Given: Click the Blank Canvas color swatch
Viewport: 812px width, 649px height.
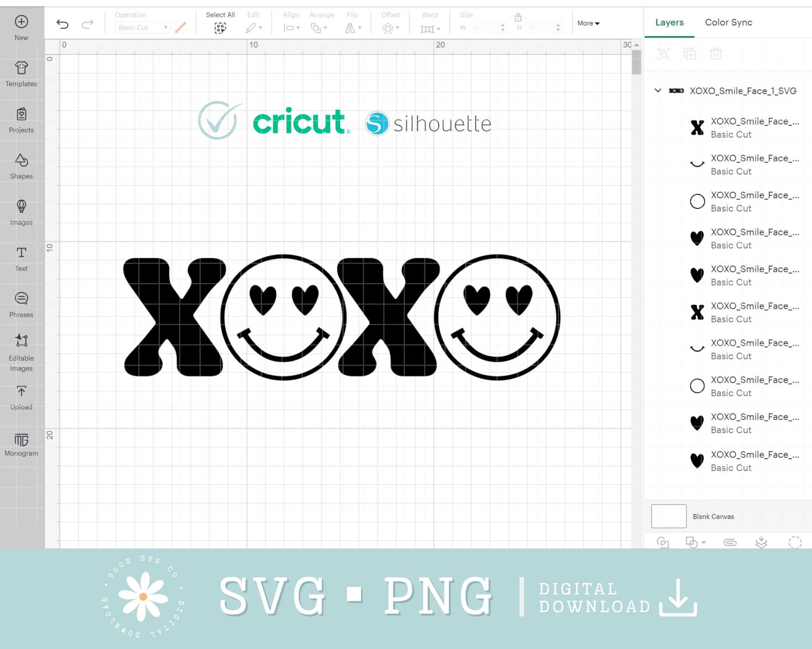Looking at the screenshot, I should (668, 516).
